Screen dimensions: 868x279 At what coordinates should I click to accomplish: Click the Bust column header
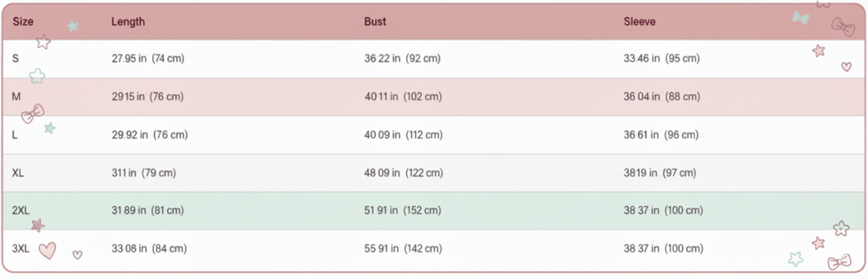click(375, 22)
